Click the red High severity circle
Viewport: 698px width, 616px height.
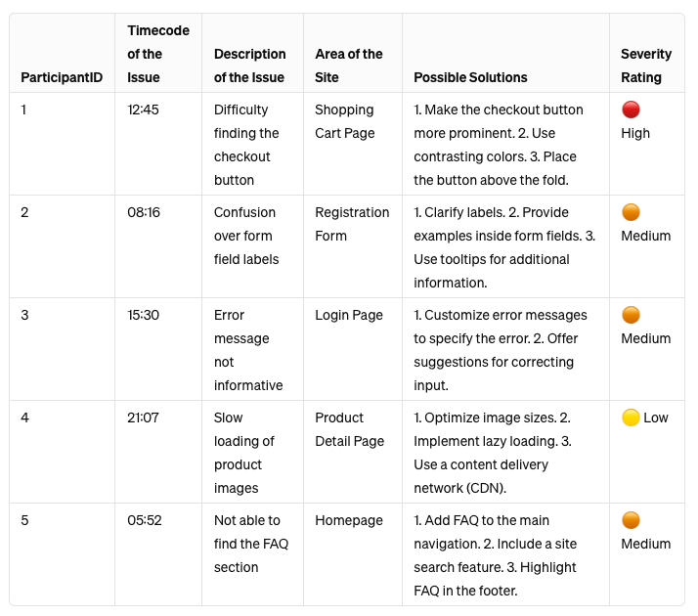pyautogui.click(x=631, y=110)
